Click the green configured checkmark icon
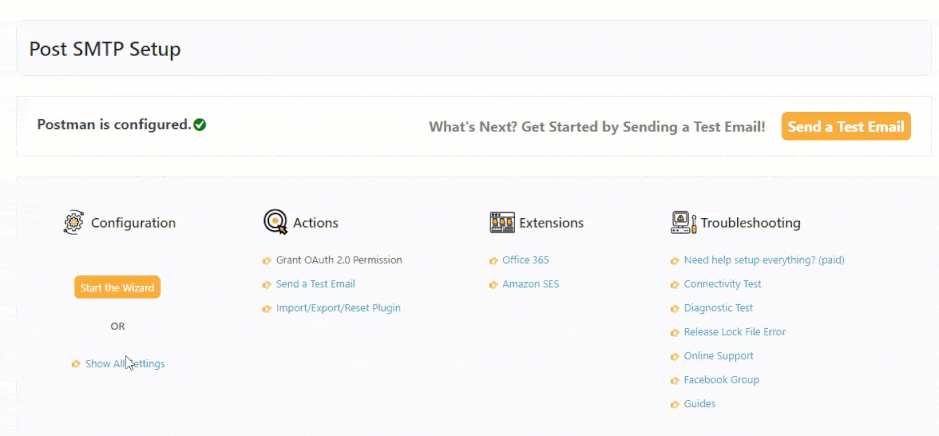 [x=200, y=125]
